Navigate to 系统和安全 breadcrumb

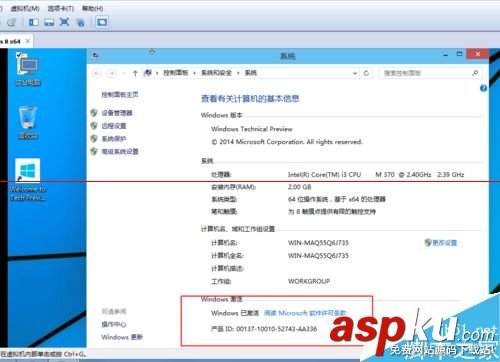(x=216, y=73)
